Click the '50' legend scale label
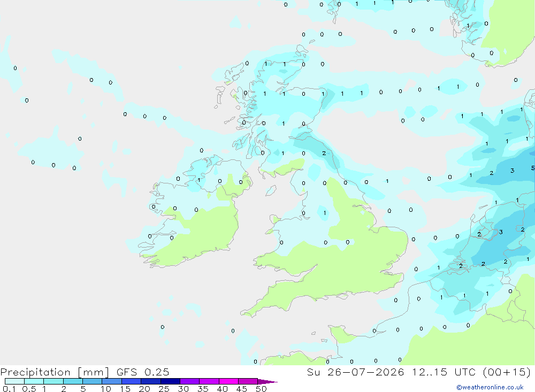This screenshot has width=535, height=392. pos(261,389)
